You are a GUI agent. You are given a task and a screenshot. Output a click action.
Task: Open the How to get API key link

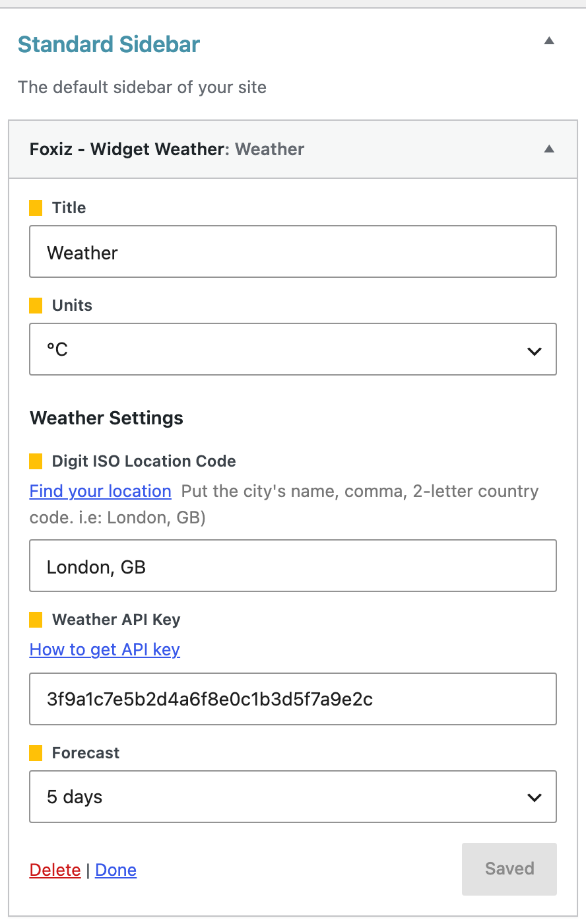[x=105, y=649]
